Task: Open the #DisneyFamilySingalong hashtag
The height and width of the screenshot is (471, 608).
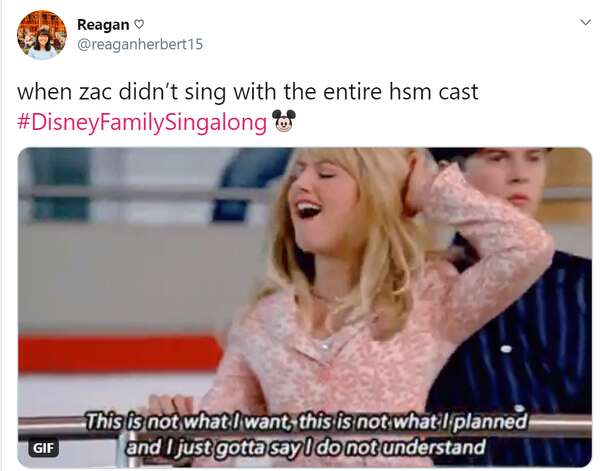Action: click(x=142, y=122)
